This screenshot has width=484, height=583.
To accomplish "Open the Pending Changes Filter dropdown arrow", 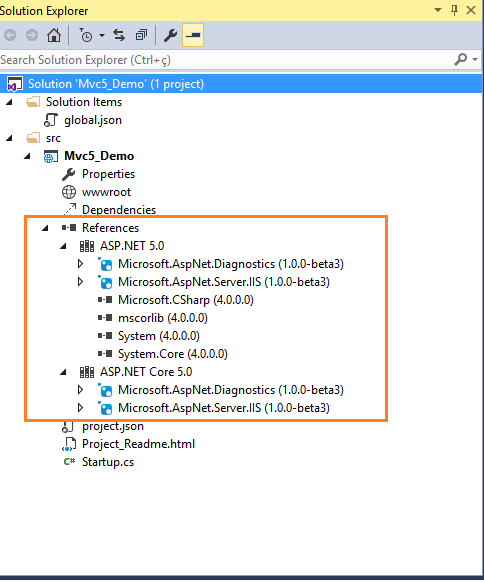I will coord(102,36).
